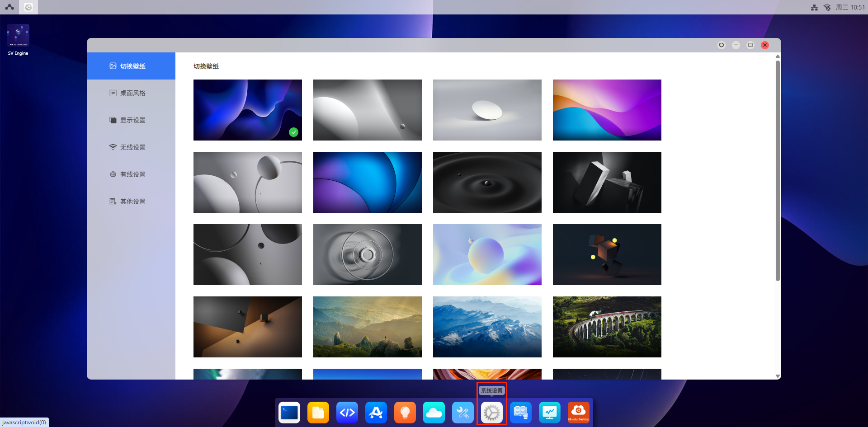Open the 桌面风格 settings section
868x427 pixels.
132,93
